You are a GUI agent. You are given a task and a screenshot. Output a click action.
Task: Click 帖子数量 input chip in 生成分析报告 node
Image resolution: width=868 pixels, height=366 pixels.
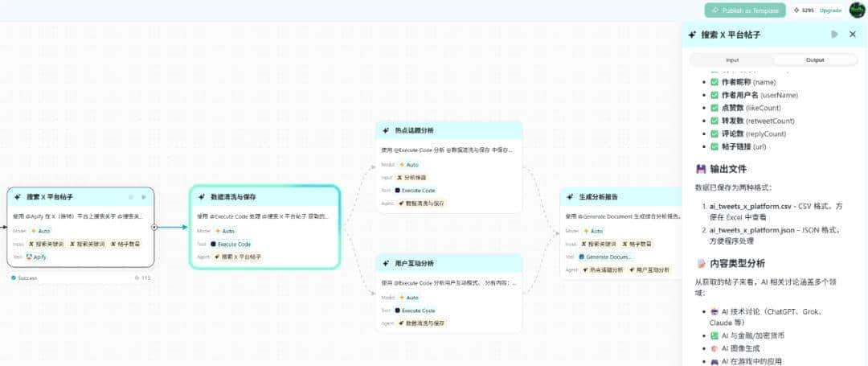(637, 244)
